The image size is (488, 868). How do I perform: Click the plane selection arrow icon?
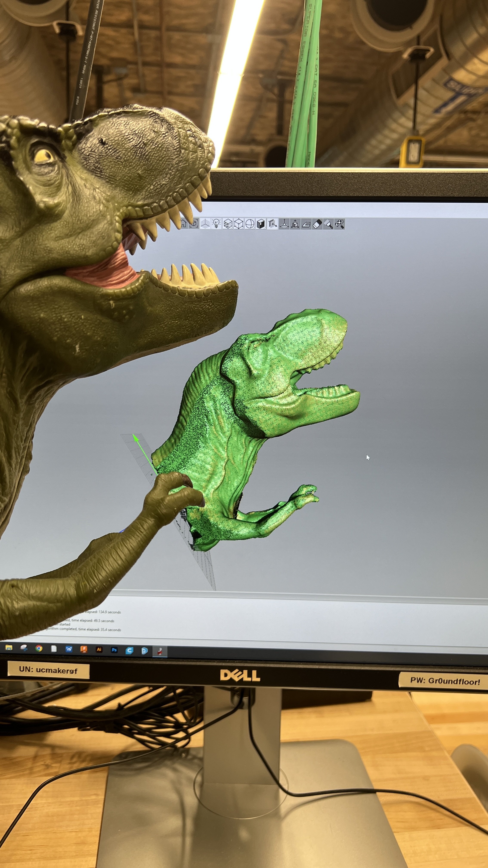[x=272, y=224]
